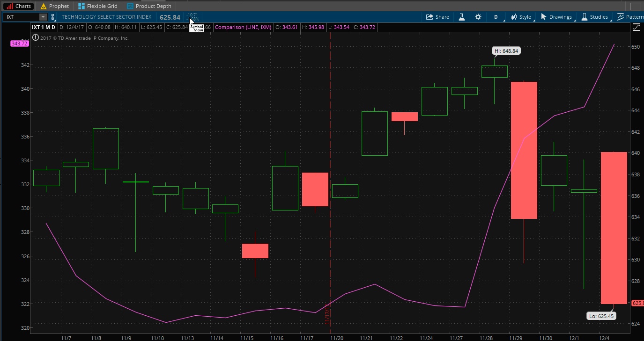This screenshot has width=644, height=341.
Task: Switch to the Charts tab
Action: [x=18, y=6]
